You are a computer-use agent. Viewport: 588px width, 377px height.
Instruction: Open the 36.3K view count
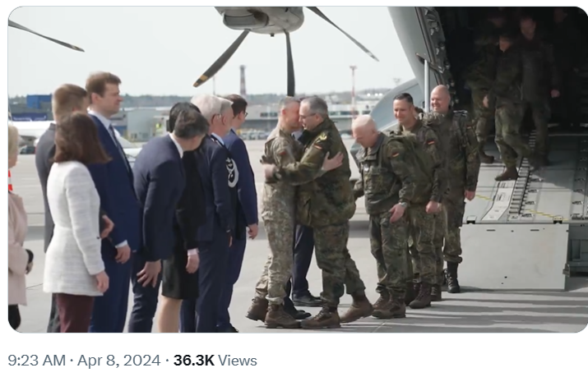point(194,361)
